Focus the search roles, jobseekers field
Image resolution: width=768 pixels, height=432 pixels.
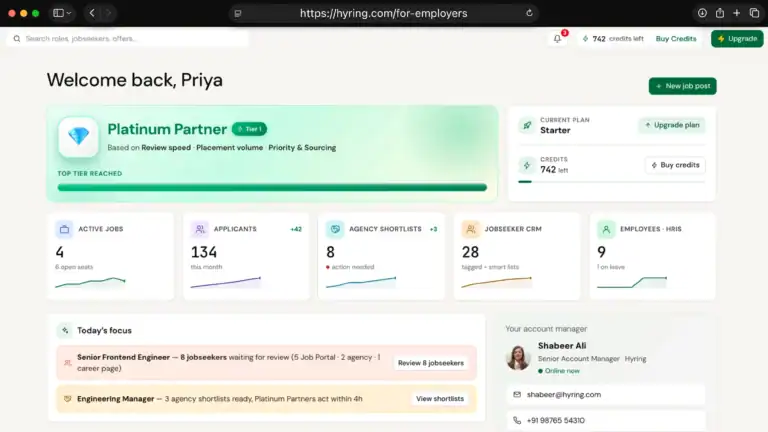(127, 39)
